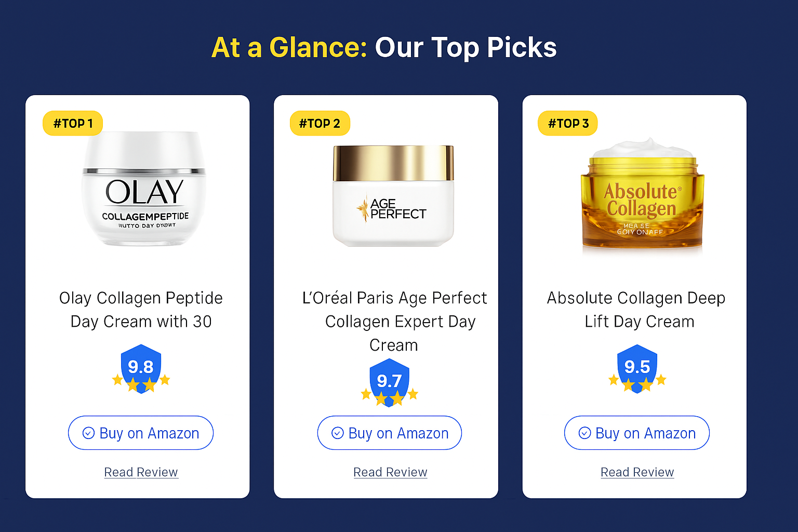Buy the L'Oréal cream on Amazon
The image size is (798, 532).
point(390,433)
